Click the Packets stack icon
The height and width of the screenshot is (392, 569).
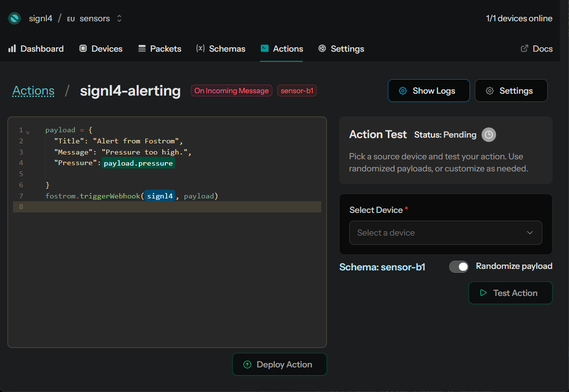(142, 49)
